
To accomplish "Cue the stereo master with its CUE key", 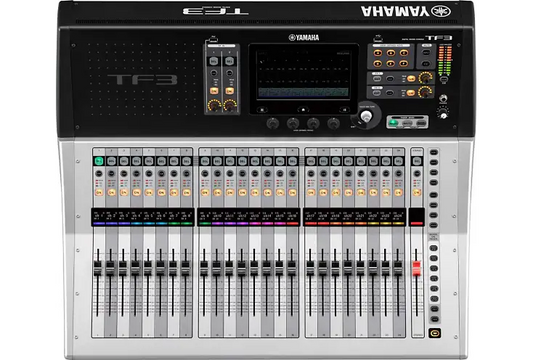I will point(417,174).
